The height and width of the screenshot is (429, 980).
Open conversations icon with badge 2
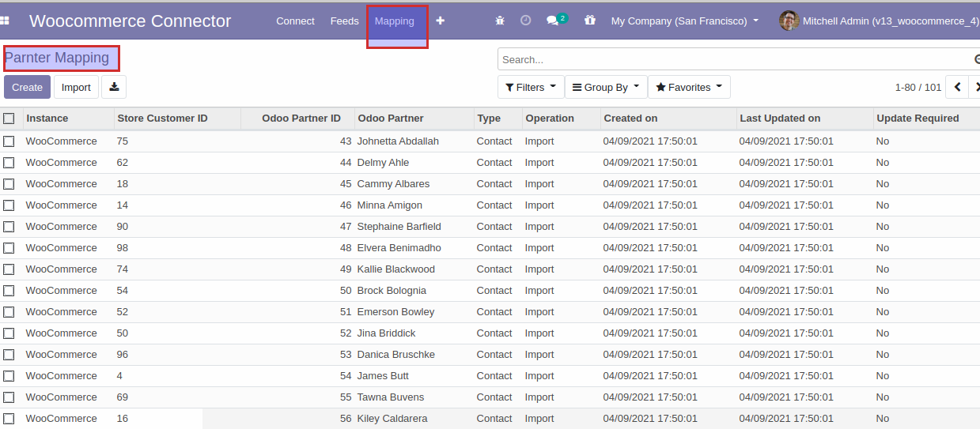coord(557,21)
